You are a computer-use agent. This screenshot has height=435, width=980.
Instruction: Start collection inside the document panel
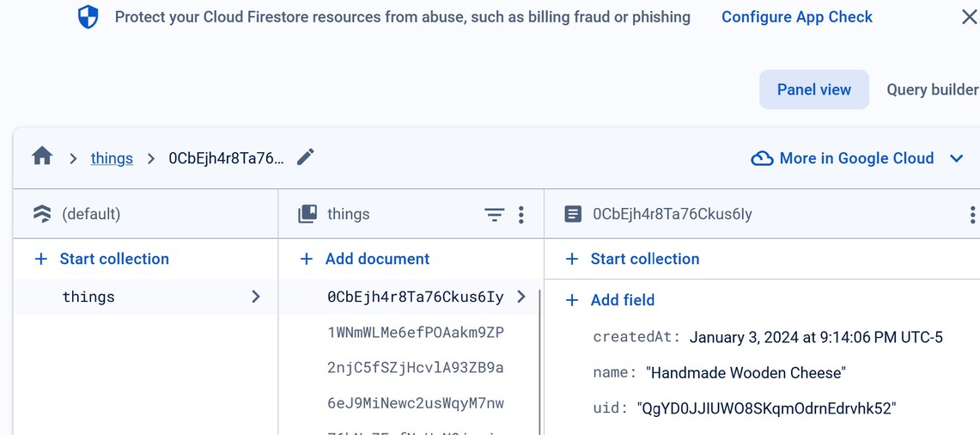(632, 259)
